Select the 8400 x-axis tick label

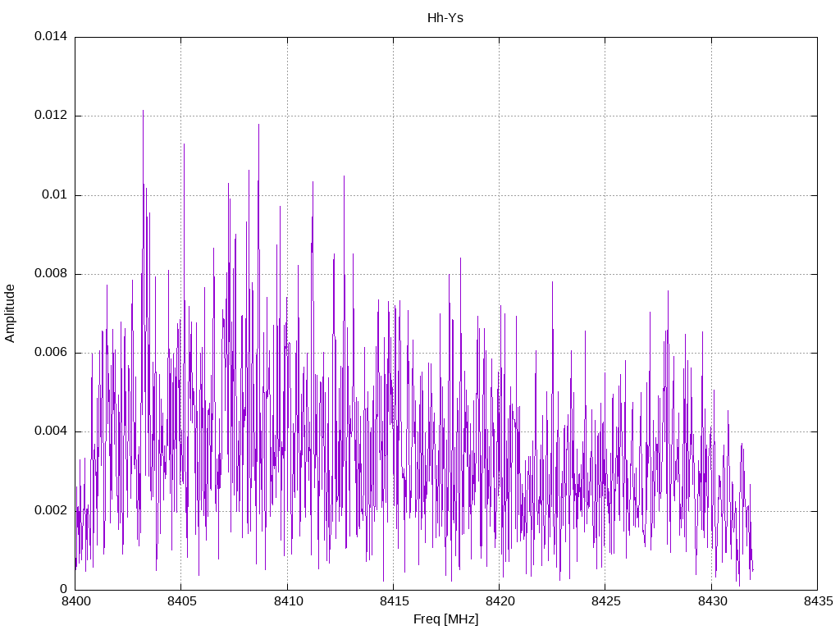click(75, 601)
